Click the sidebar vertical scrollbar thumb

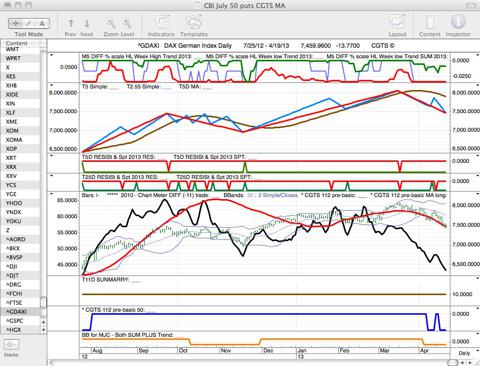coord(43,302)
